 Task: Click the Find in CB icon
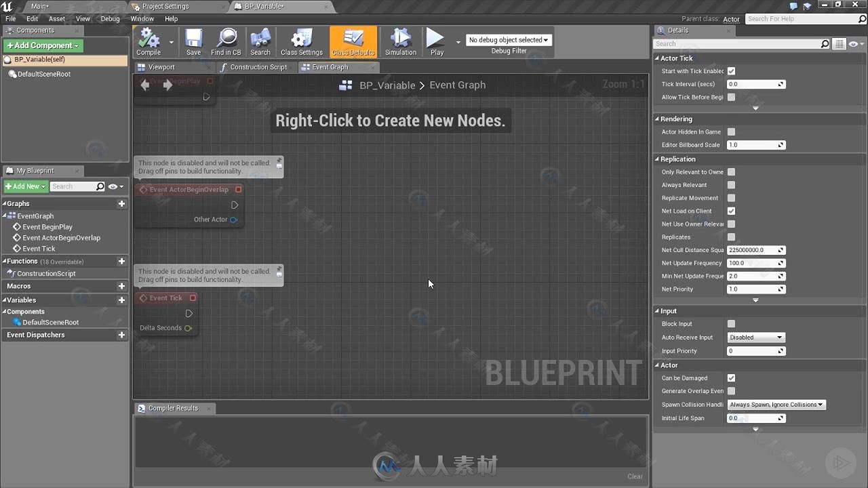(226, 42)
